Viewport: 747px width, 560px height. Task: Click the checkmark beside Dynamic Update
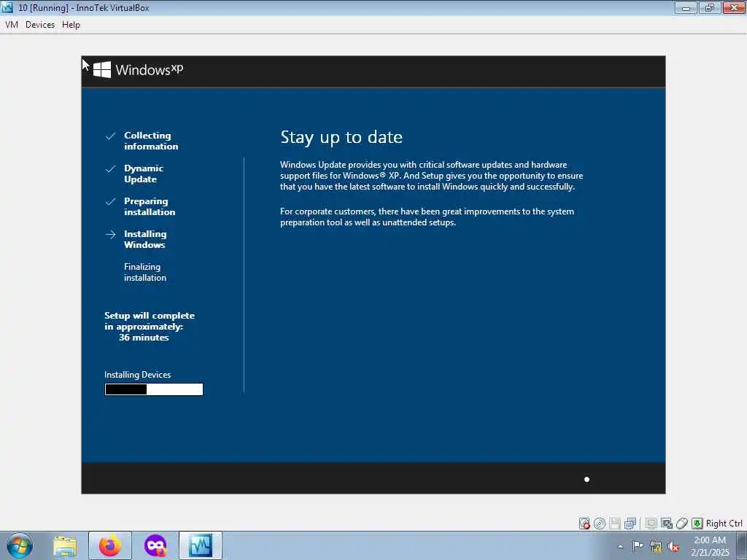111,169
